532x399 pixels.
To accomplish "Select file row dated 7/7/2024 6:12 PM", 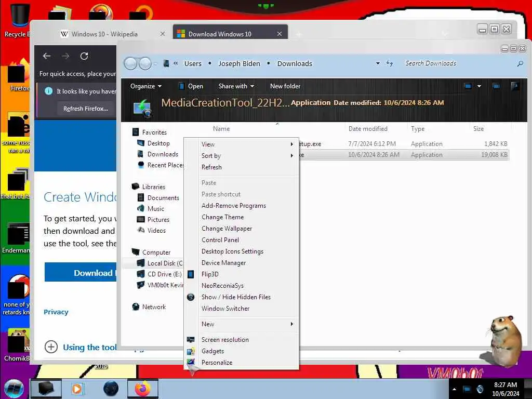I will tap(404, 144).
